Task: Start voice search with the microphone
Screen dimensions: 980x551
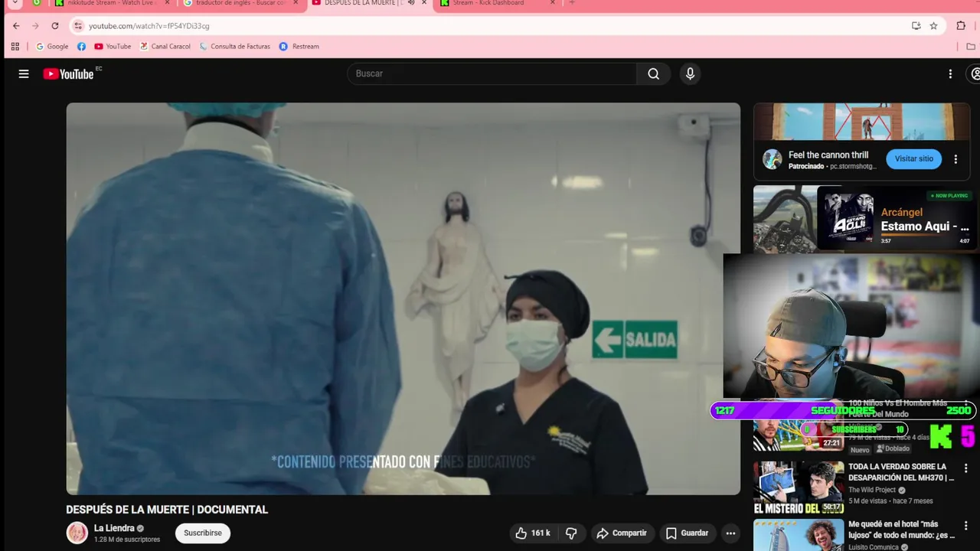Action: 690,73
